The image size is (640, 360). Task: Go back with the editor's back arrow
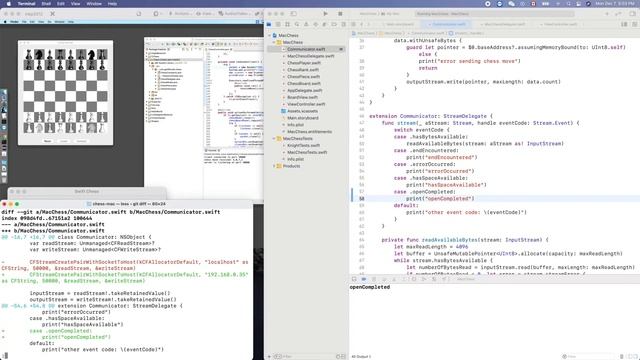click(x=362, y=24)
